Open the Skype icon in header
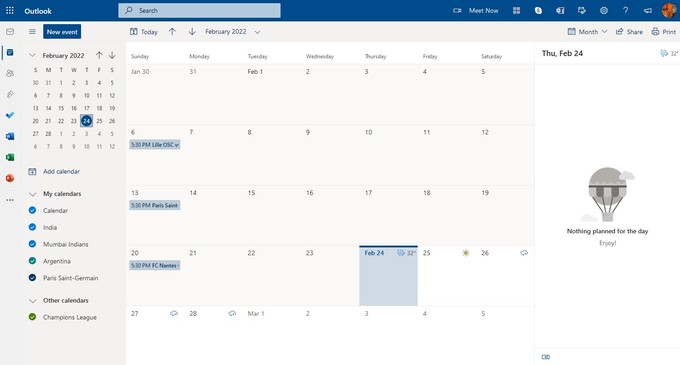This screenshot has width=680, height=365. (538, 10)
